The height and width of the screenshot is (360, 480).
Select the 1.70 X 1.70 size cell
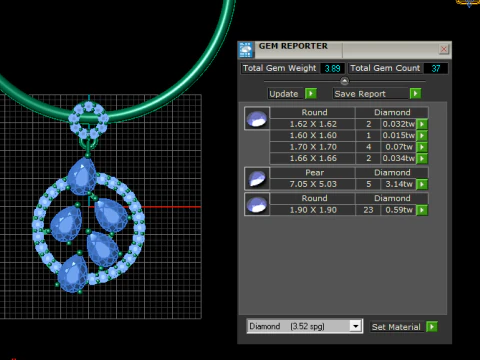313,147
